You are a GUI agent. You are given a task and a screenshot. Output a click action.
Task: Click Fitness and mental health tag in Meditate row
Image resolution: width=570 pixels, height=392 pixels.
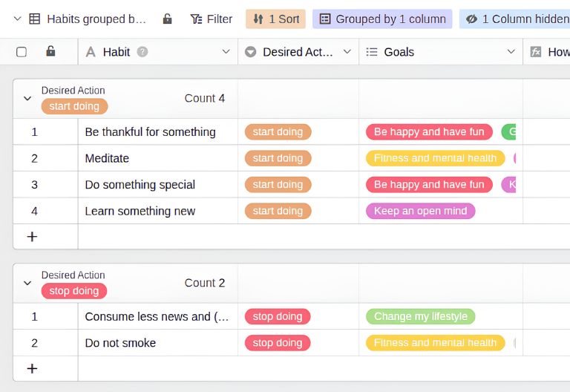click(x=436, y=158)
